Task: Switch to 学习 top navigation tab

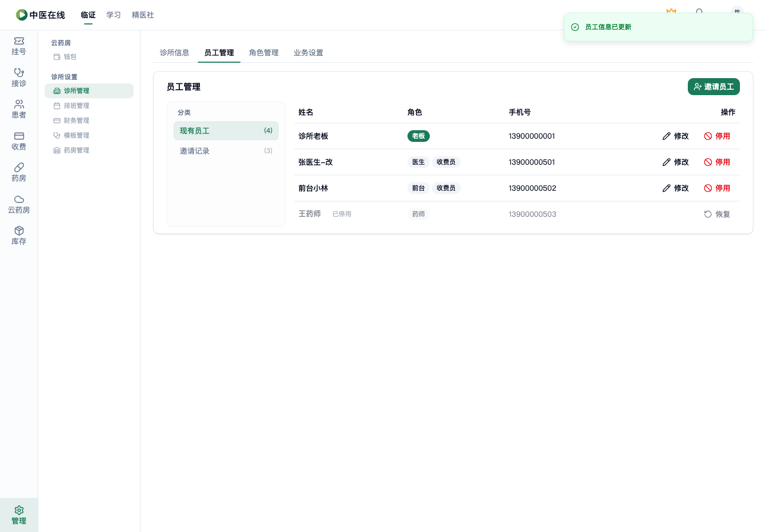Action: 114,15
